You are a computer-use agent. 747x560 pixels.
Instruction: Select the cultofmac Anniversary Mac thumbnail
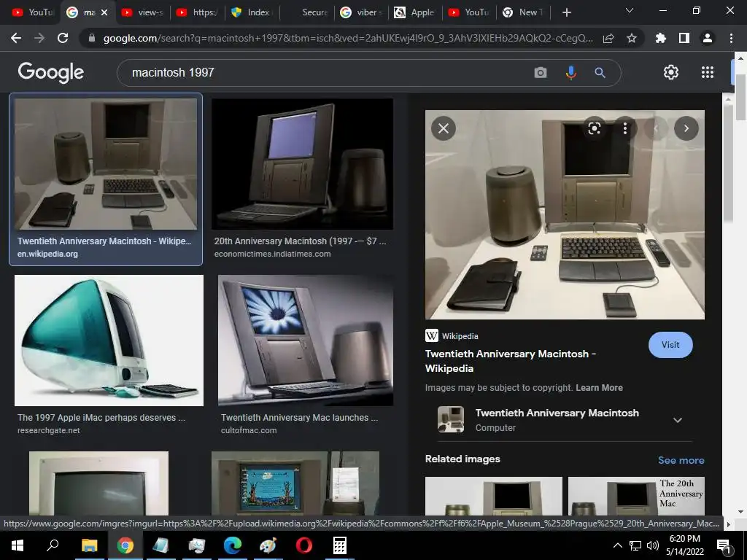[306, 341]
